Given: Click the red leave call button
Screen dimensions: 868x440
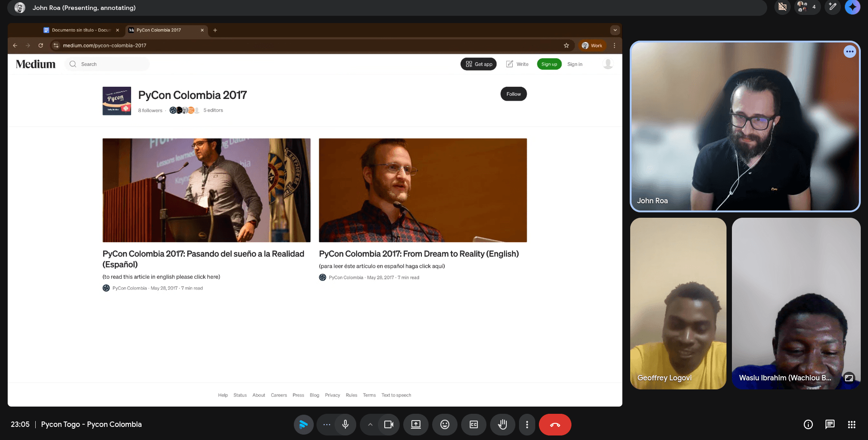Looking at the screenshot, I should [555, 425].
